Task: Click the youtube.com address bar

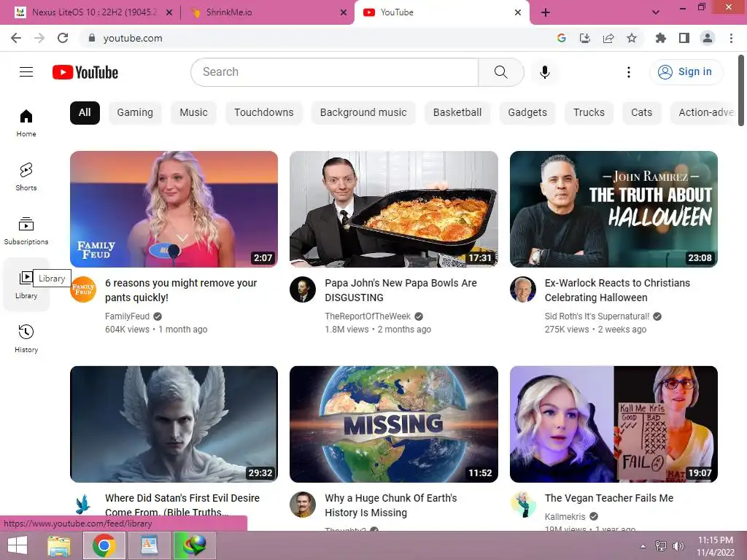Action: pyautogui.click(x=314, y=38)
